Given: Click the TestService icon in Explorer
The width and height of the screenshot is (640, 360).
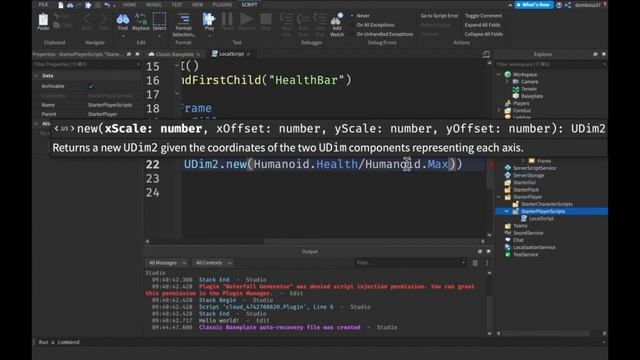Looking at the screenshot, I should [x=508, y=254].
